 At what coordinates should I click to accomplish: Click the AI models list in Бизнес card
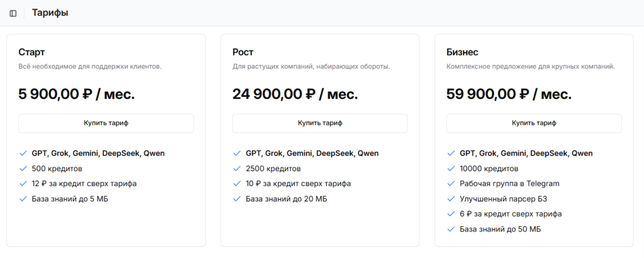coord(526,154)
